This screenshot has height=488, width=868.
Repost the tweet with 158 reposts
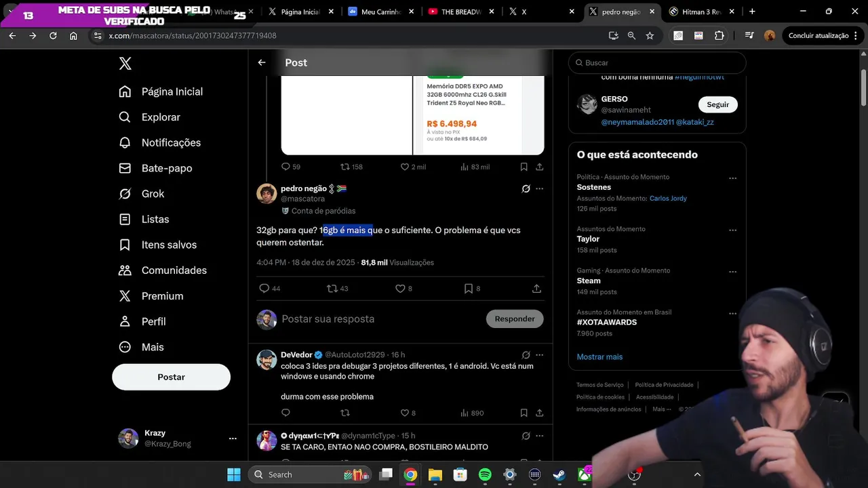tap(344, 167)
